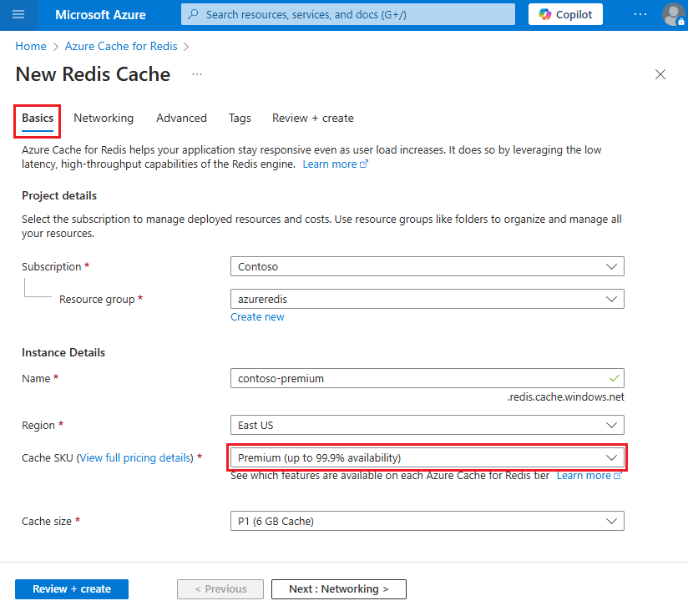Open Copilot from the top bar
Viewport: 688px width, 616px height.
(x=564, y=14)
